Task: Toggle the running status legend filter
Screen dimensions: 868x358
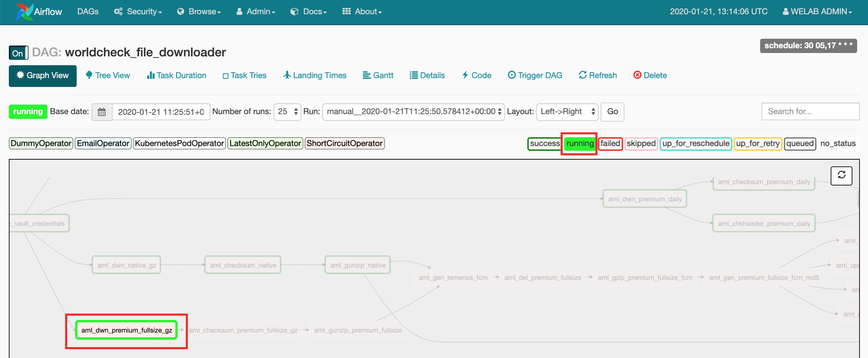Action: 580,143
